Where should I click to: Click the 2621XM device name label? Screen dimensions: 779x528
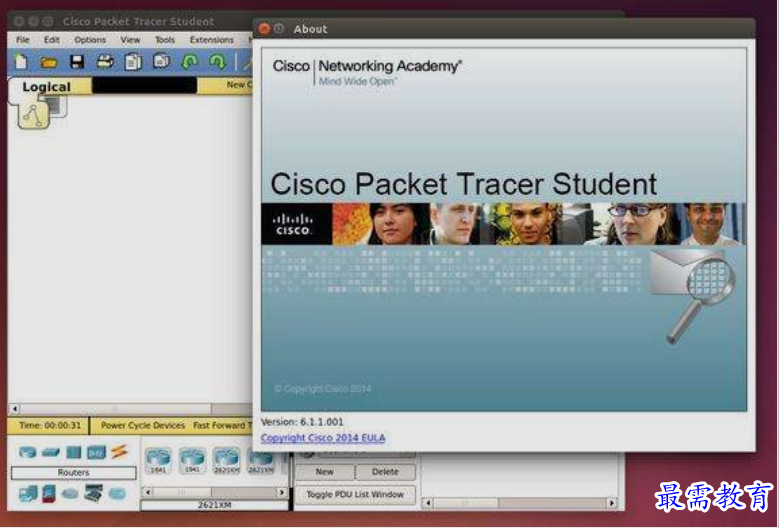[x=215, y=505]
